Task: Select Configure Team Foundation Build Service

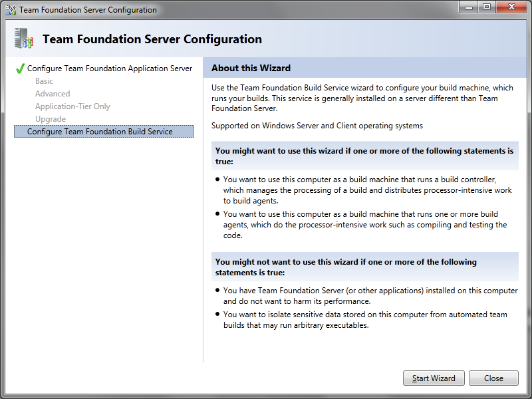Action: point(104,132)
